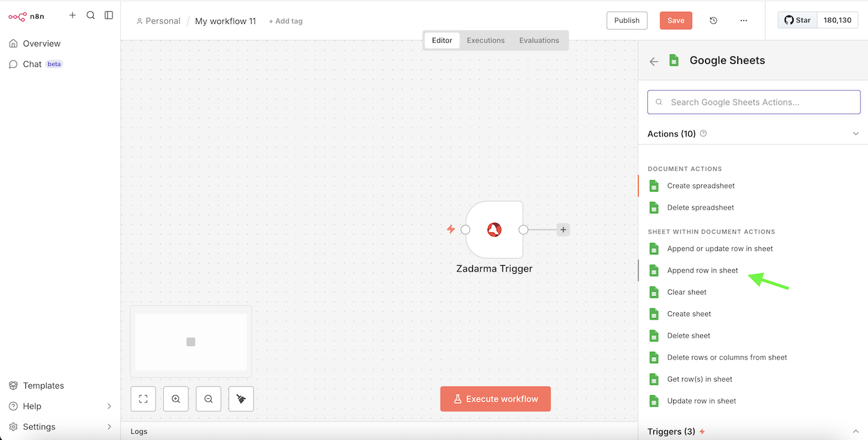Select the Zadarma Trigger node icon
This screenshot has height=440, width=868.
tap(494, 229)
